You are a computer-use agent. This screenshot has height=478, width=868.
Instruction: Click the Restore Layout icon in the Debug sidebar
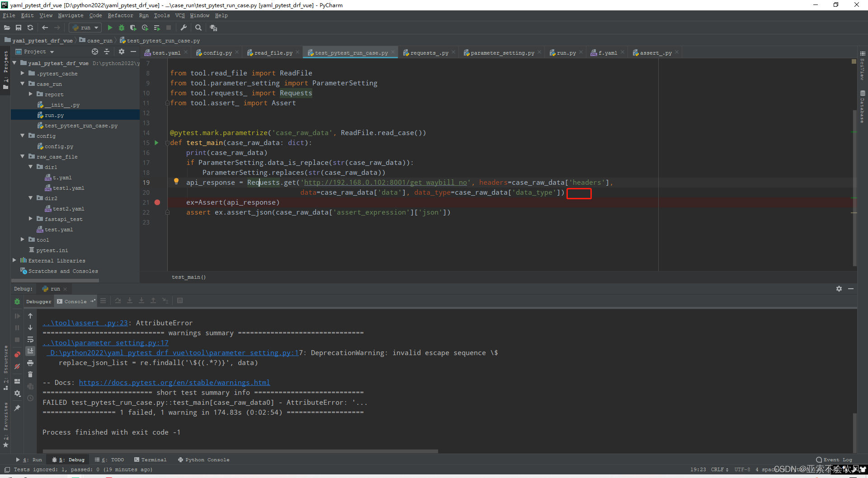pos(17,381)
